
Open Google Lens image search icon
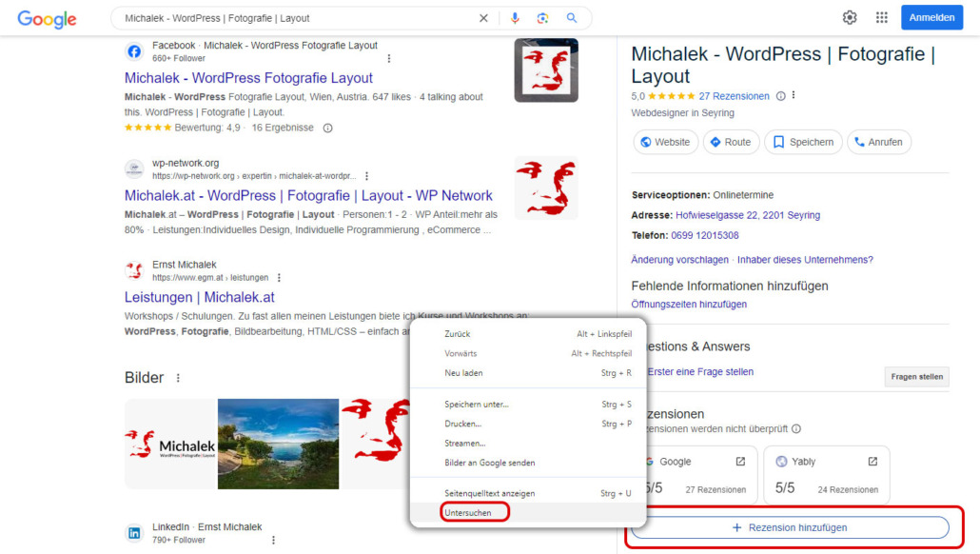coord(542,18)
